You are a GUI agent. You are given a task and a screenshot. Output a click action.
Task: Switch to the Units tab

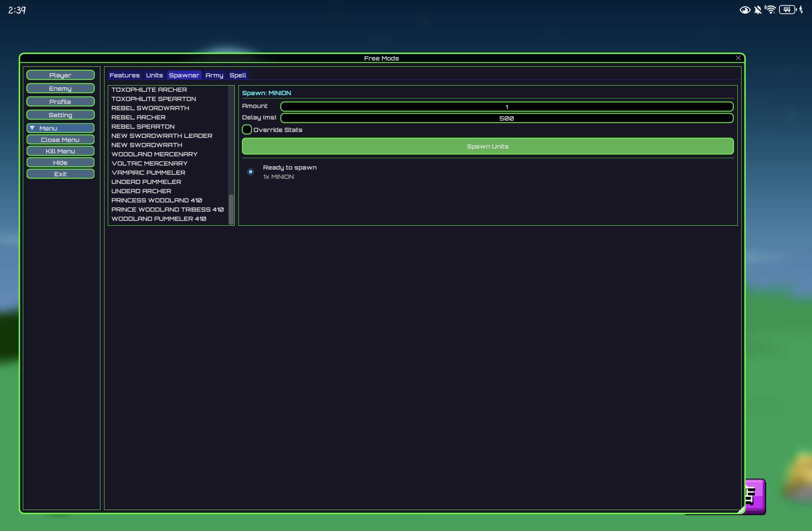click(154, 75)
